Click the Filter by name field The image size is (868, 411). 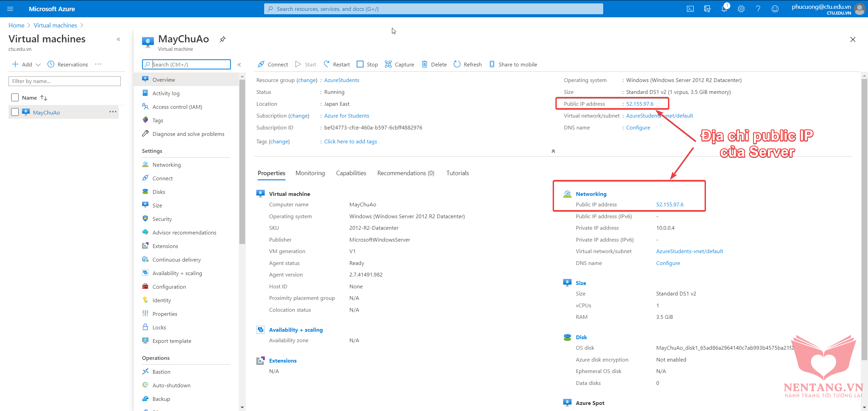(x=64, y=81)
